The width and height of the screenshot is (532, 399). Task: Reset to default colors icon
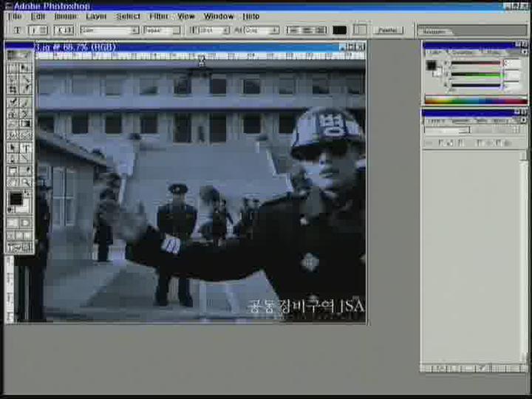10,210
